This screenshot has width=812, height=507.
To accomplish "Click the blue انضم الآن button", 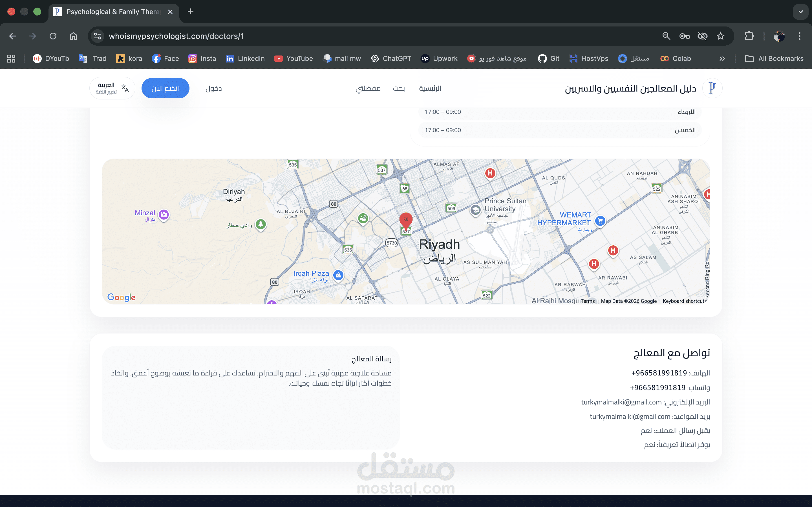I will tap(165, 88).
